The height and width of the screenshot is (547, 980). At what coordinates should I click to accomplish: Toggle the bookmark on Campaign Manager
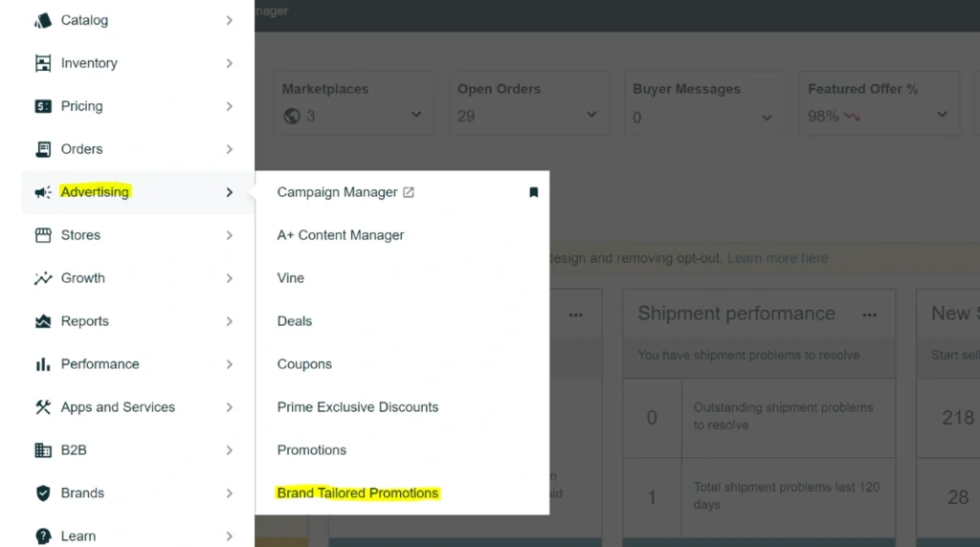pyautogui.click(x=533, y=192)
